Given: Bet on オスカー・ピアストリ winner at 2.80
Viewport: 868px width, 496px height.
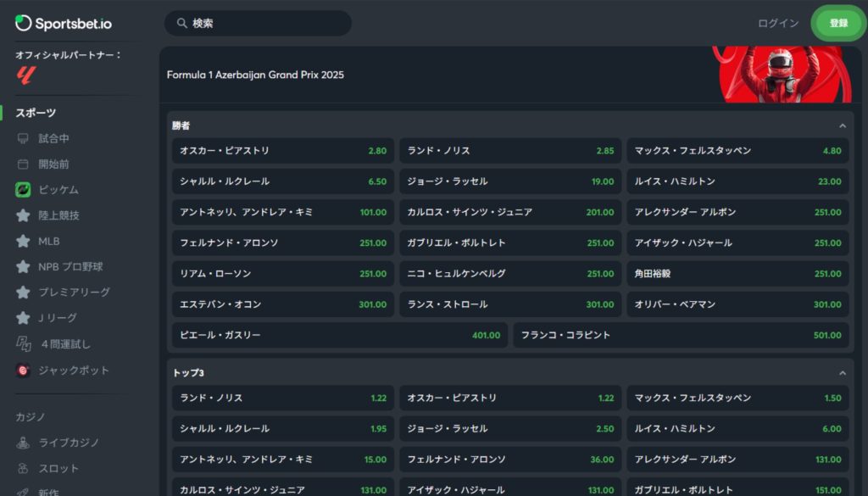Looking at the screenshot, I should [283, 151].
